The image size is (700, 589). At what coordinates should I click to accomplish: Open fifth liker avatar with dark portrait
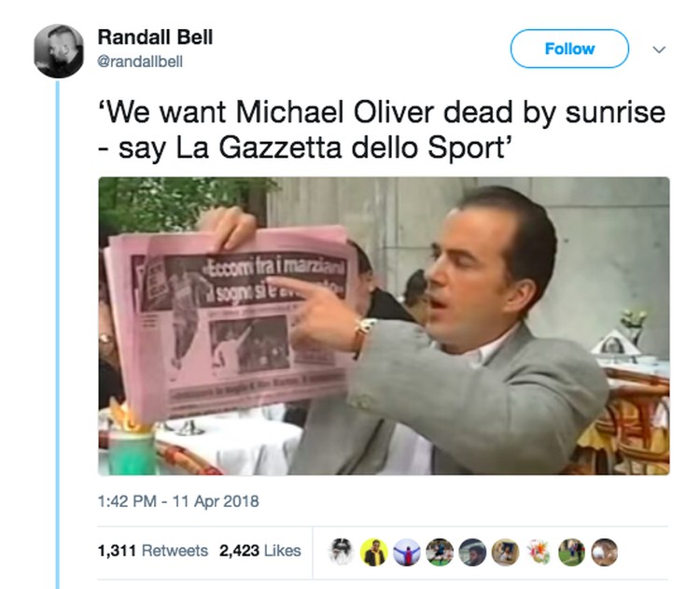point(472,552)
